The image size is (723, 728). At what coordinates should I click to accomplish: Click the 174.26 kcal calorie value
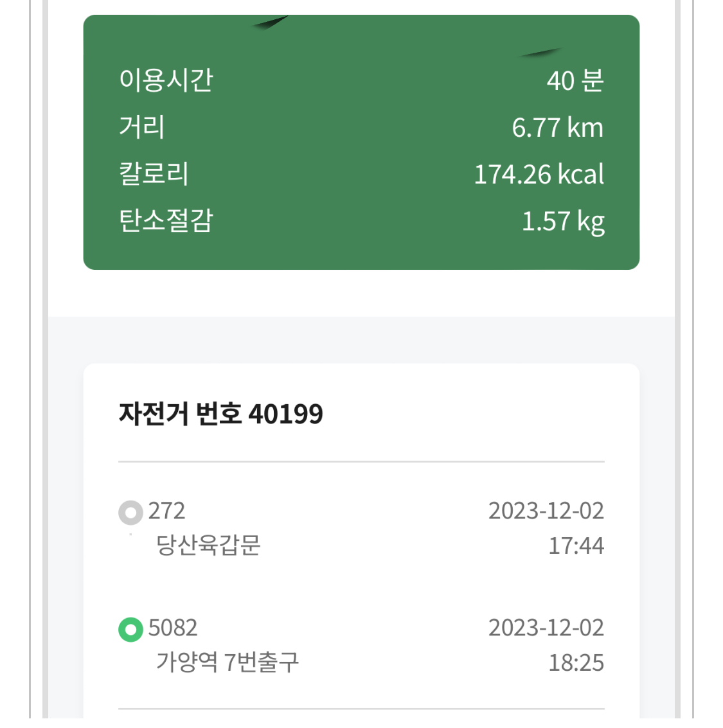pos(539,175)
